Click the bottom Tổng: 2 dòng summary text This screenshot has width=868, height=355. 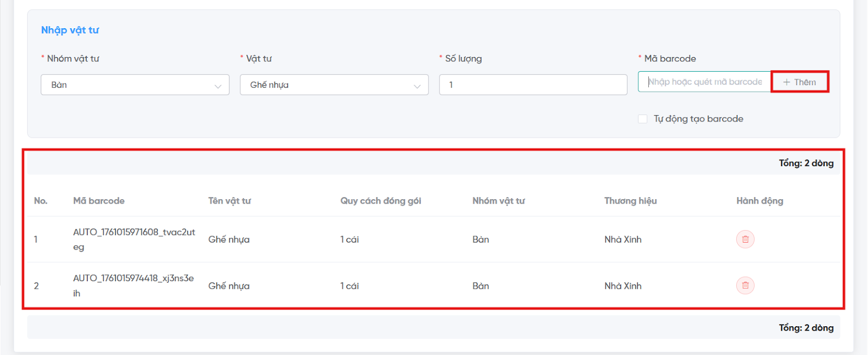point(806,328)
